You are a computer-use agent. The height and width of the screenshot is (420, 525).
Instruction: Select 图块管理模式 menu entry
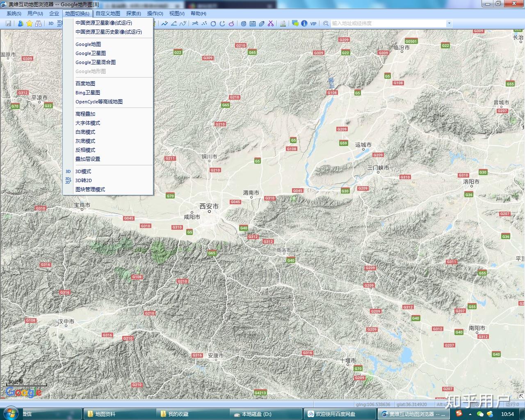pos(90,189)
